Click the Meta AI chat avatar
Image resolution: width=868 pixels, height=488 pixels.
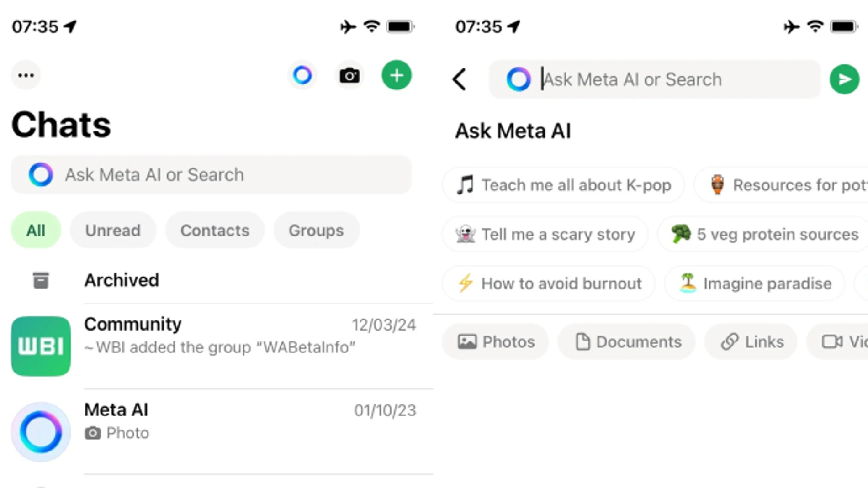click(41, 432)
